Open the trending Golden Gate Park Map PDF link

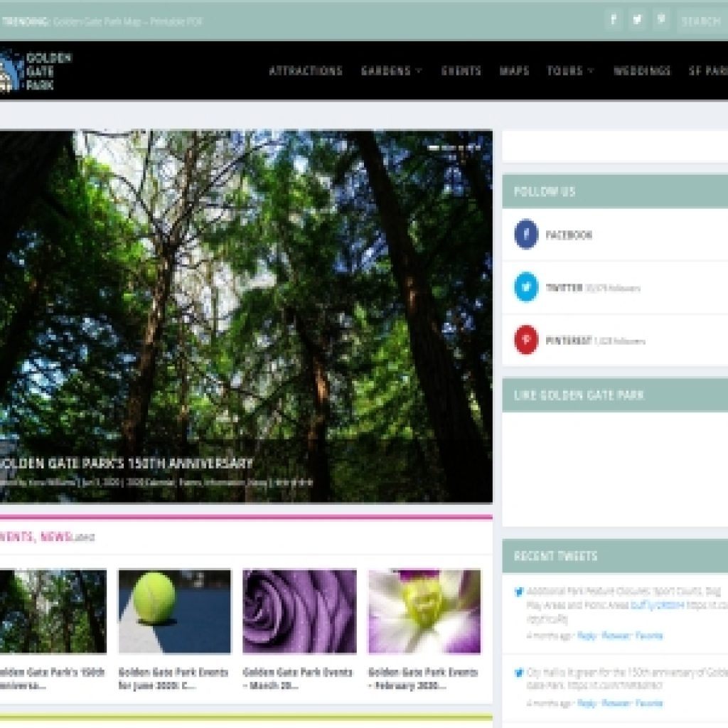click(x=128, y=21)
